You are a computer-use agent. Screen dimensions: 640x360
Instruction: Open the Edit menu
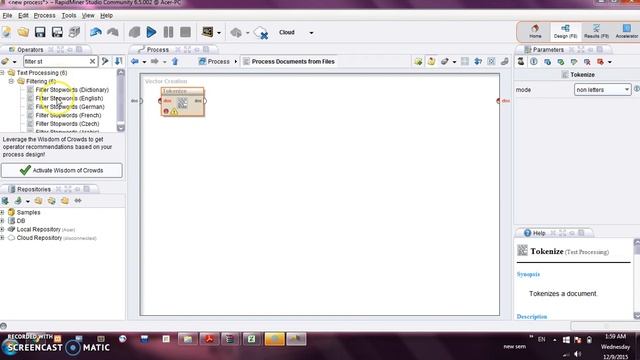point(23,16)
